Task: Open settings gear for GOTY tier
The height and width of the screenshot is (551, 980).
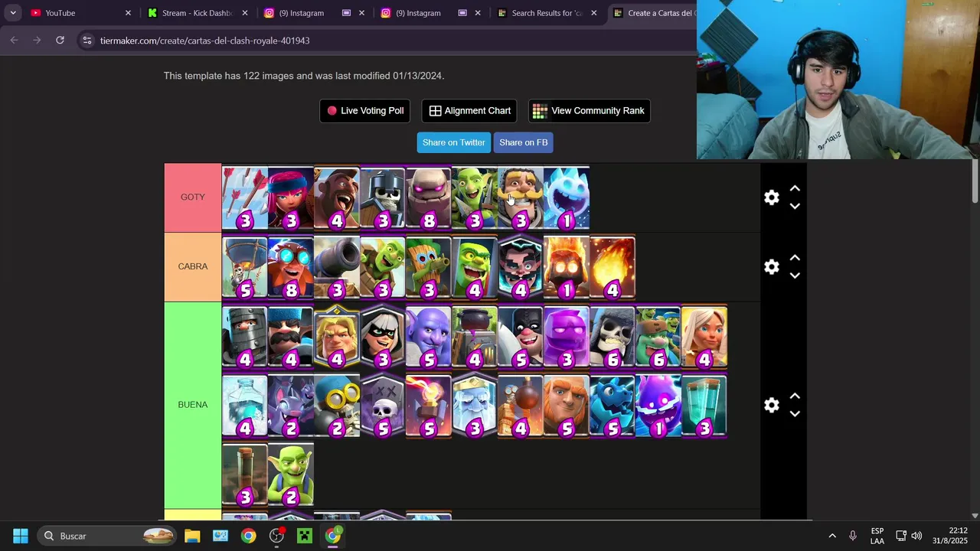Action: (771, 197)
